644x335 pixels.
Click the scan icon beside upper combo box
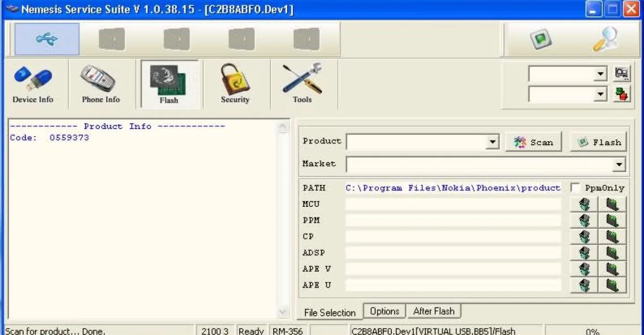click(622, 74)
